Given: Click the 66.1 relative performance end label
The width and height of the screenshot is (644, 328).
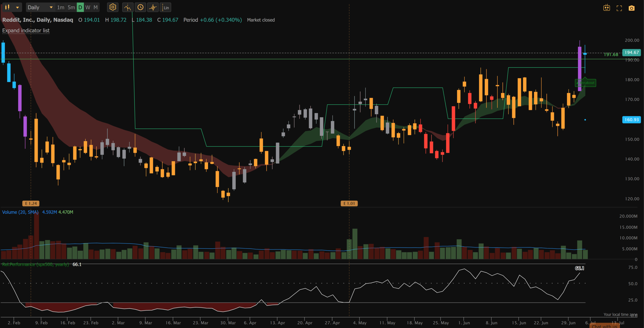Looking at the screenshot, I should 579,268.
